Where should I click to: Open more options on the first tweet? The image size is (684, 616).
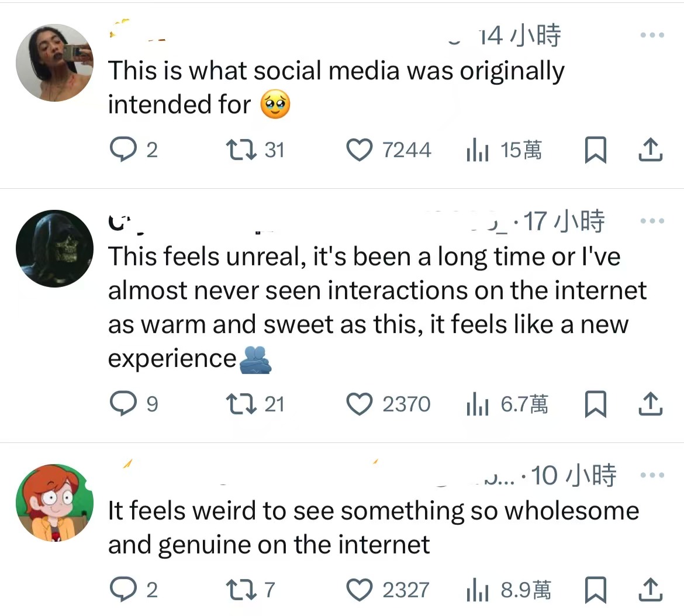(x=652, y=36)
